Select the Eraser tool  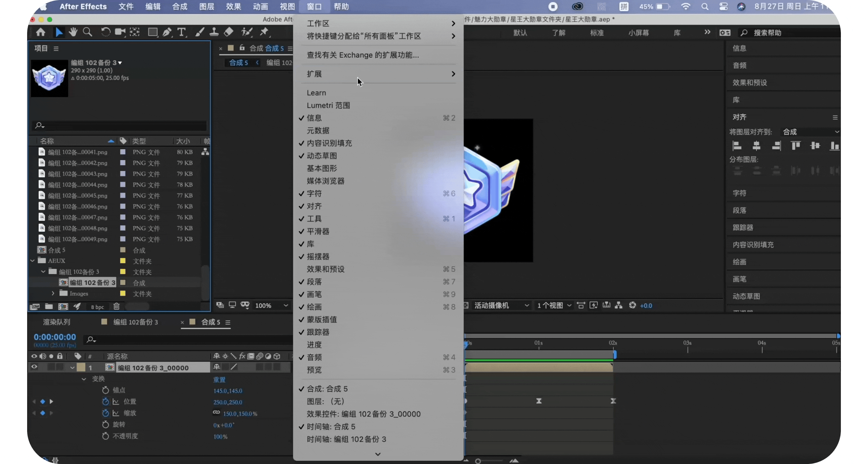pyautogui.click(x=229, y=32)
